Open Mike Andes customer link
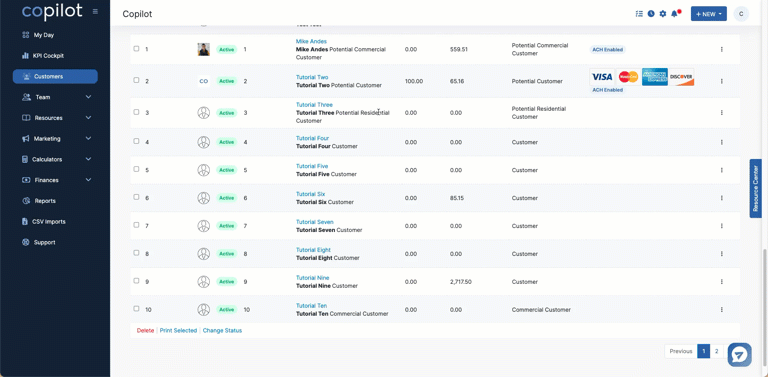The width and height of the screenshot is (768, 377). click(311, 42)
